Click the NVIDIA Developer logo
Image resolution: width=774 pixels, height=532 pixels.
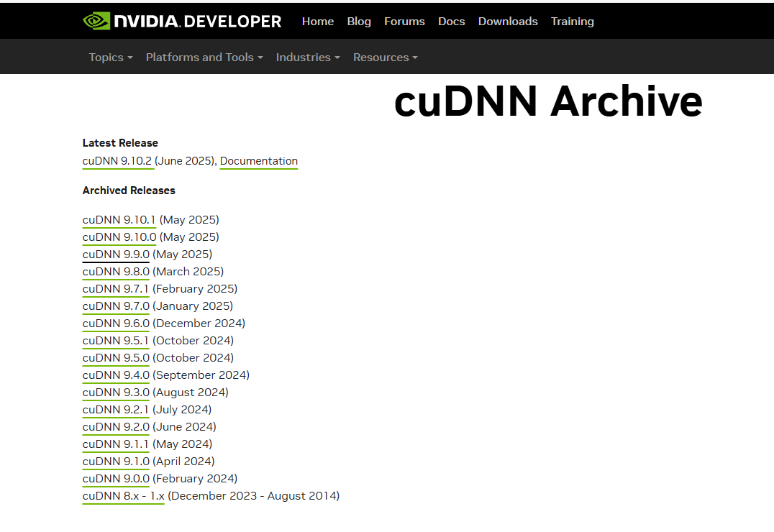pyautogui.click(x=182, y=22)
